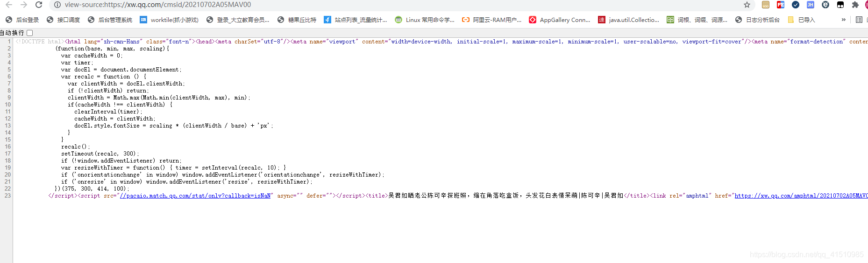This screenshot has height=263, width=868.
Task: Bookmark this page with the star icon
Action: tap(747, 5)
